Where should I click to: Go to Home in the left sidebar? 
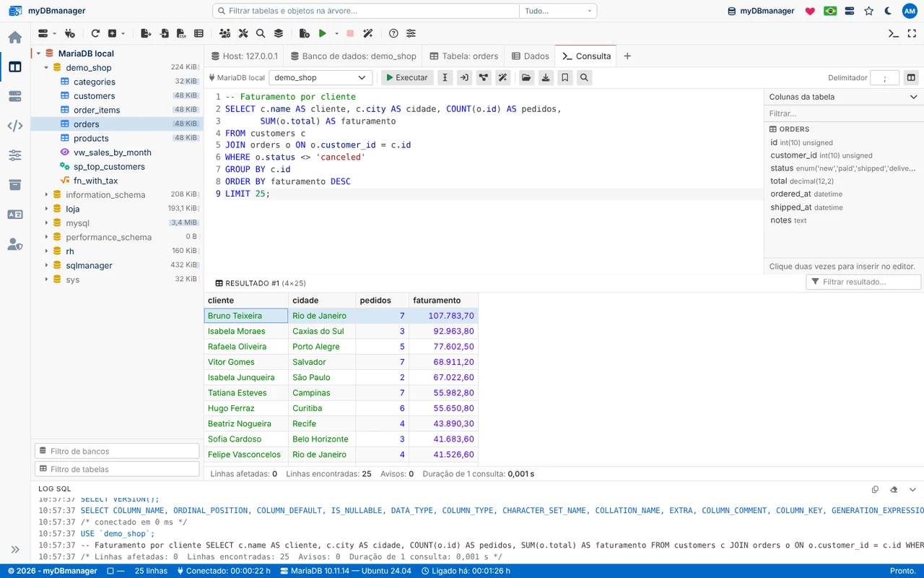click(x=15, y=38)
